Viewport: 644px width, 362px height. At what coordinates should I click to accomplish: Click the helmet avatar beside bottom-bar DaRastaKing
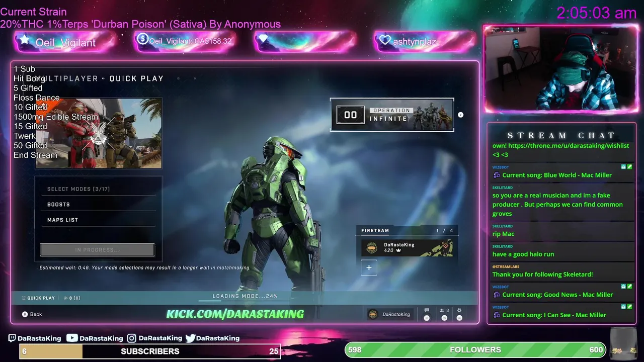pos(373,314)
